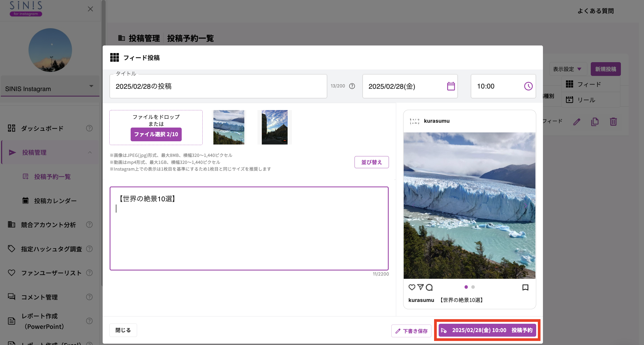This screenshot has width=644, height=345.
Task: Click the share paper-plane icon in the preview
Action: coord(420,287)
